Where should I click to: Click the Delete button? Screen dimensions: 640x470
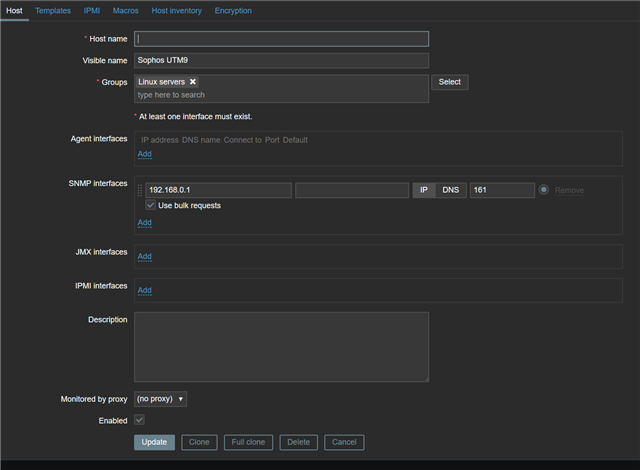(x=298, y=442)
